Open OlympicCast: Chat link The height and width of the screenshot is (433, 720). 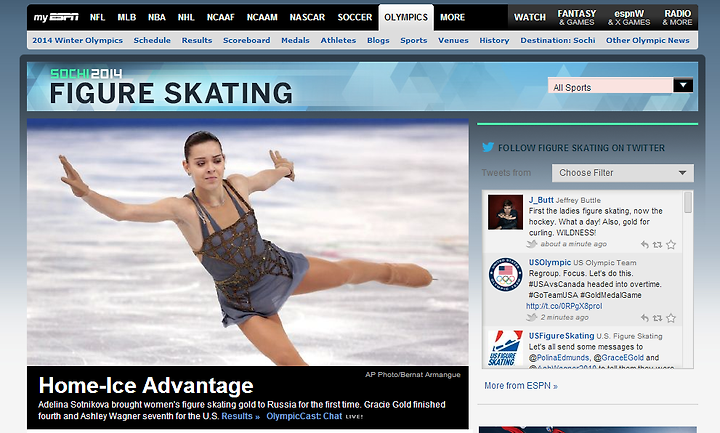coord(304,416)
